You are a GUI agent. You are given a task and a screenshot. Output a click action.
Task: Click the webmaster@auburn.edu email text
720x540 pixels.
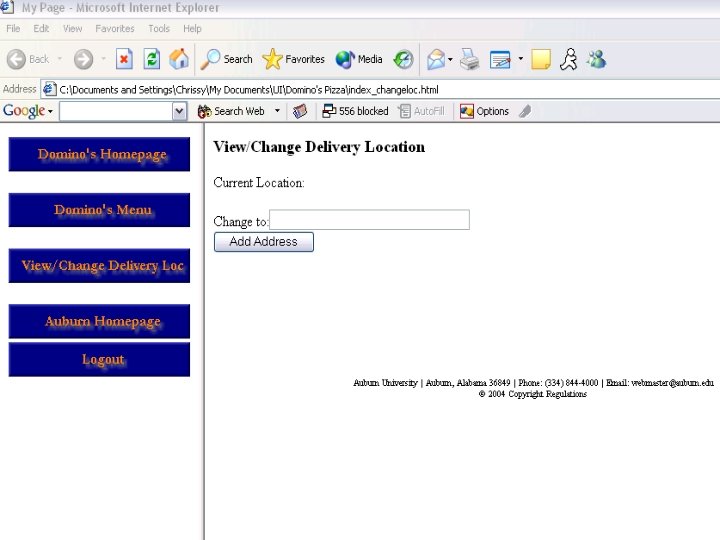tap(672, 382)
